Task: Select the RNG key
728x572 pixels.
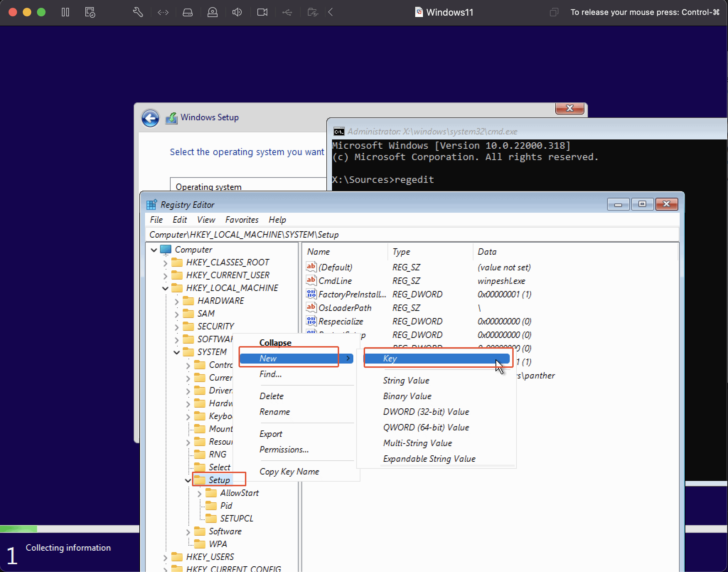Action: 218,454
